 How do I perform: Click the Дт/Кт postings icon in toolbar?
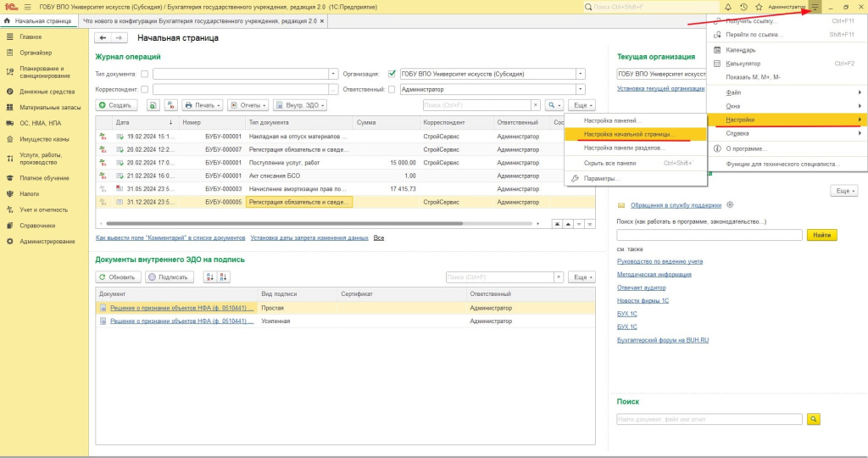[170, 105]
